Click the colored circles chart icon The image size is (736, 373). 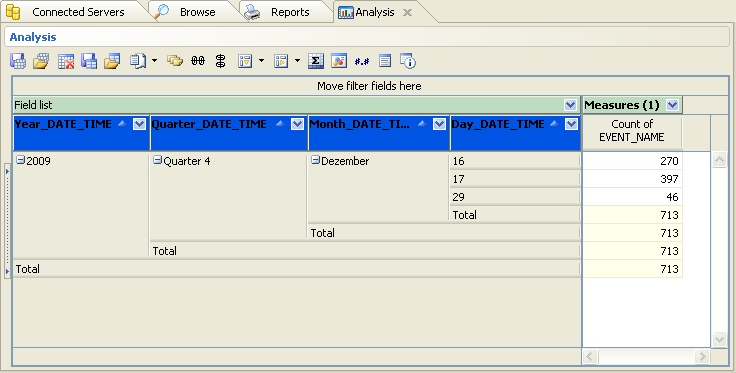[339, 61]
